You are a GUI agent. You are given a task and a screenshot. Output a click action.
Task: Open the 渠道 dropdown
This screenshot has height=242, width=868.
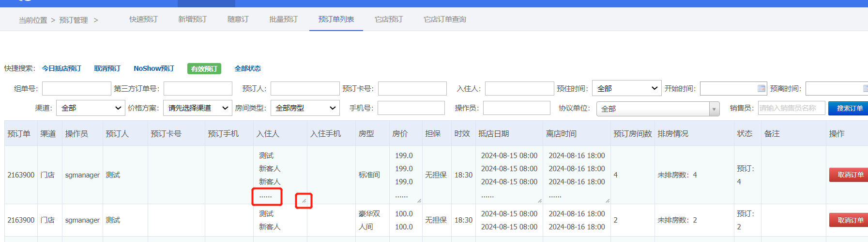tap(91, 108)
